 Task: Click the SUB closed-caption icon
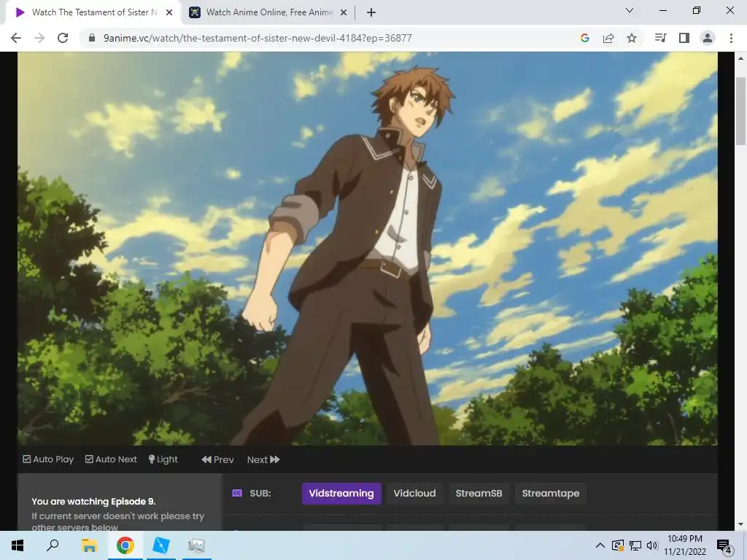click(x=237, y=494)
